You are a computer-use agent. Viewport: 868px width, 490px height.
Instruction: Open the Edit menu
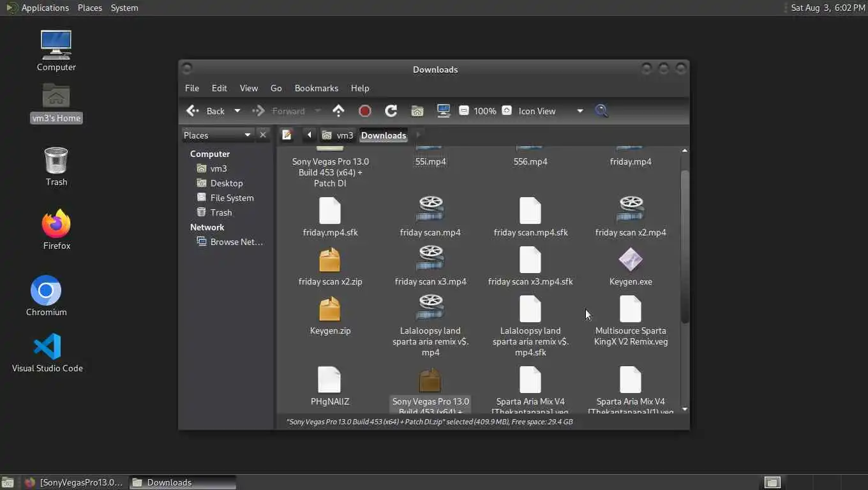coord(220,88)
